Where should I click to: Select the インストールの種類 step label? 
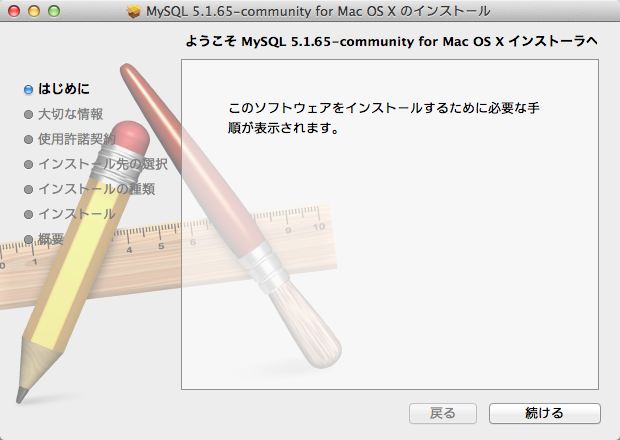[96, 189]
